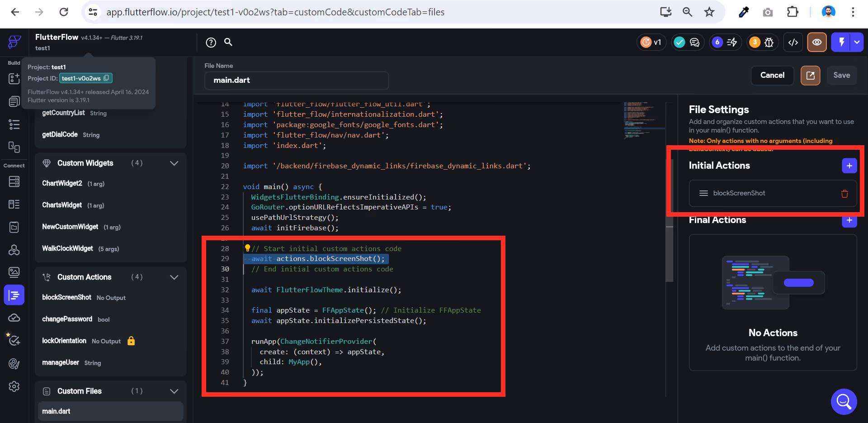Open the Data Types sidebar icon
Screen dimensions: 868x423
point(14,204)
